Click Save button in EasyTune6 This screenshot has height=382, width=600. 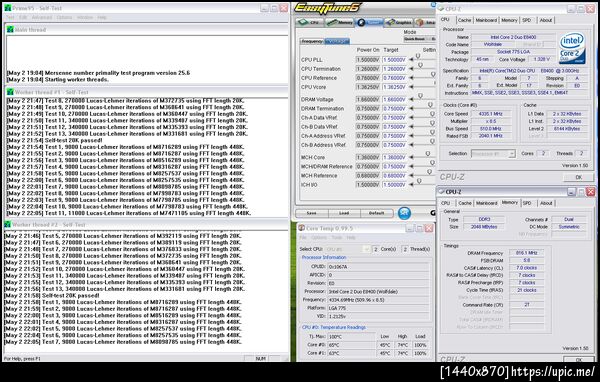[311, 213]
